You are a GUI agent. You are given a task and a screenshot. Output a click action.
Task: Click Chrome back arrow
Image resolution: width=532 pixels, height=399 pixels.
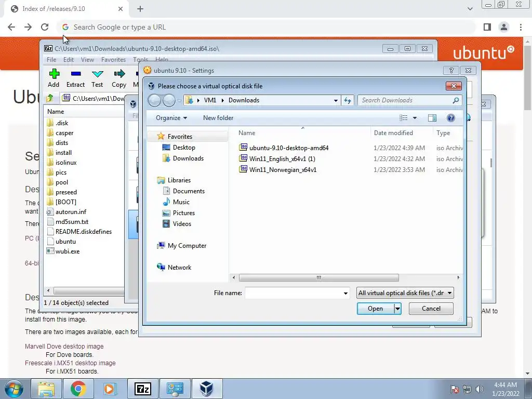coord(11,27)
